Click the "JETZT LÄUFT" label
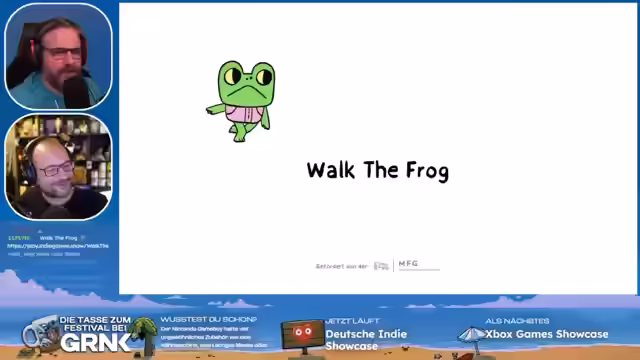 (352, 321)
